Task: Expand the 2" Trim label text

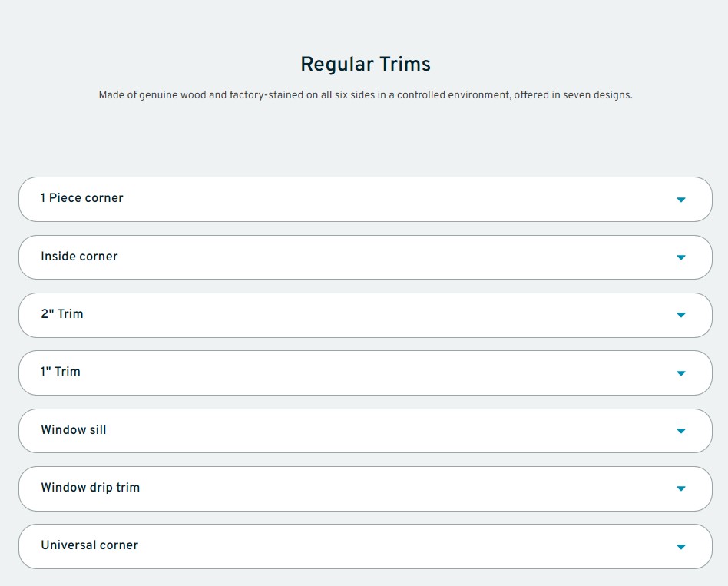Action: 62,314
